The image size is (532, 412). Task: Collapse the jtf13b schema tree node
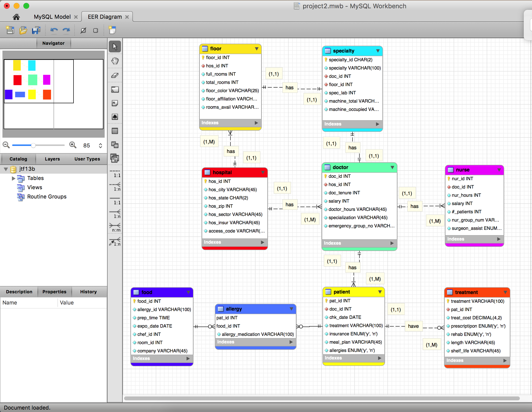6,169
